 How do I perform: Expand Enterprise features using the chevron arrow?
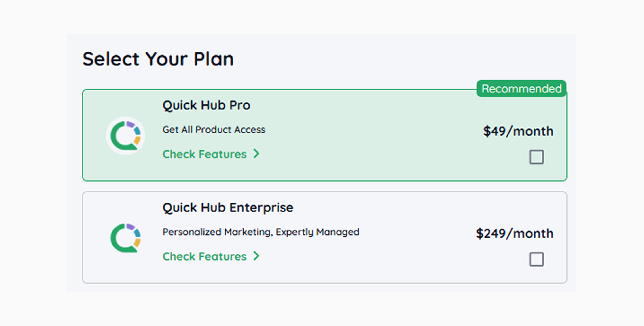256,256
